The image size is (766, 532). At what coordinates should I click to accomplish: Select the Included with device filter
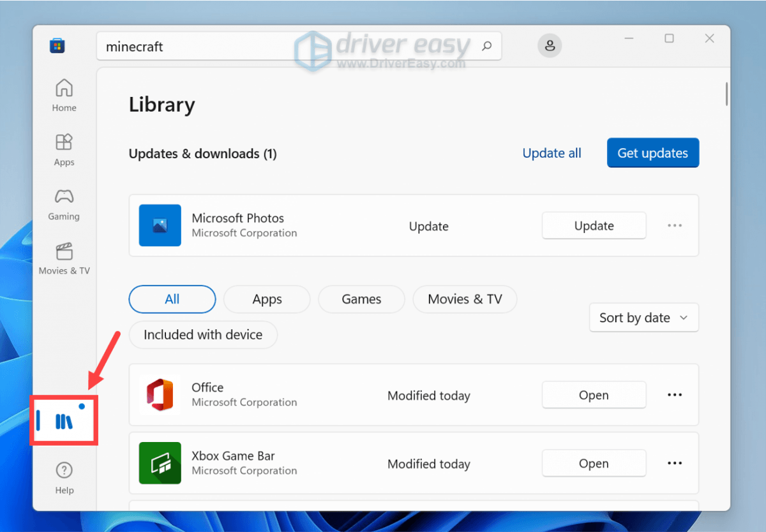click(x=203, y=335)
